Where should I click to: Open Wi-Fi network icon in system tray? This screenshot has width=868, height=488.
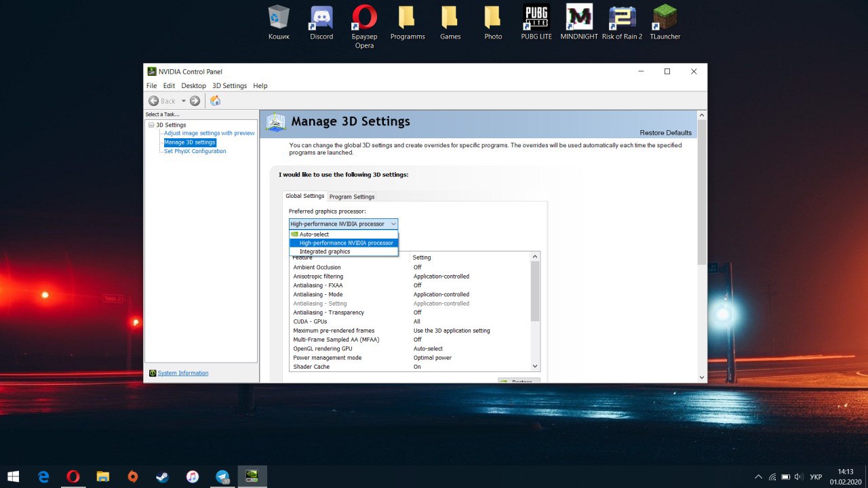[x=772, y=476]
